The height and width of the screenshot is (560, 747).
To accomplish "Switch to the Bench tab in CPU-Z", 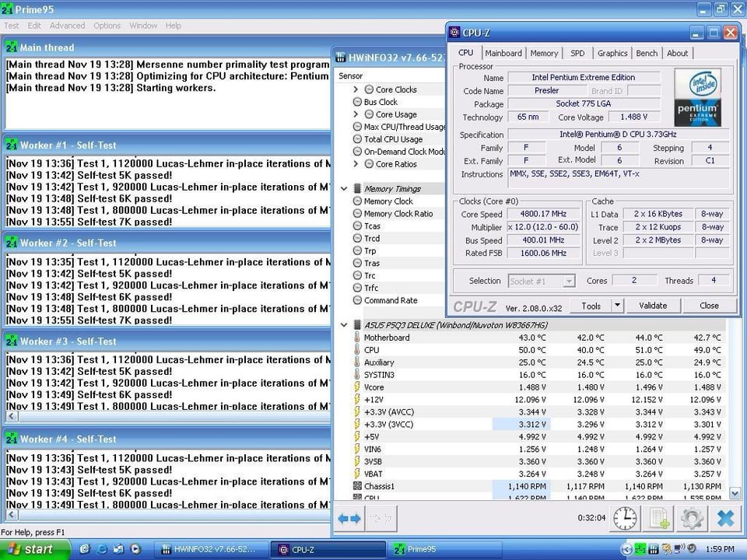I will pyautogui.click(x=647, y=54).
